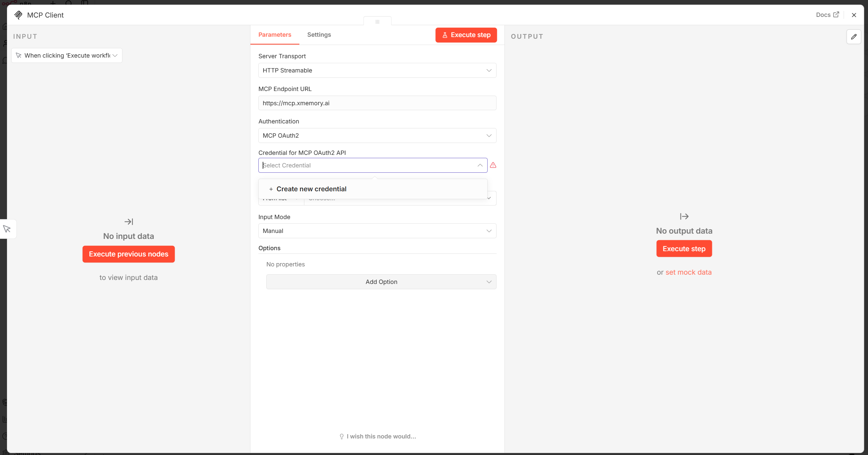Click the Help question mark icon
This screenshot has width=868, height=455.
coord(5,436)
